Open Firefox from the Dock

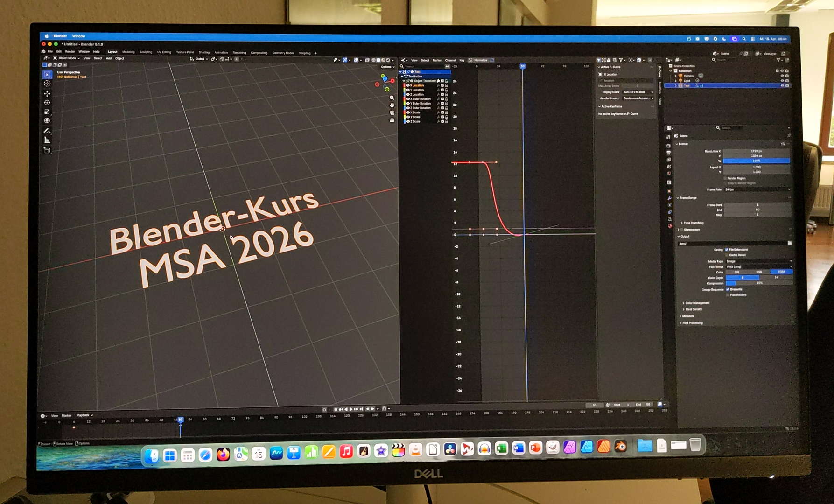click(223, 454)
